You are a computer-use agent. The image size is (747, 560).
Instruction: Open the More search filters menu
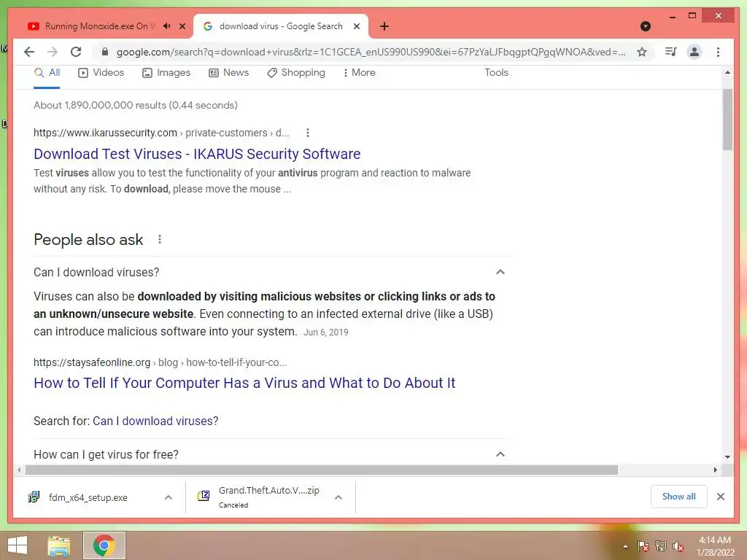pyautogui.click(x=359, y=73)
